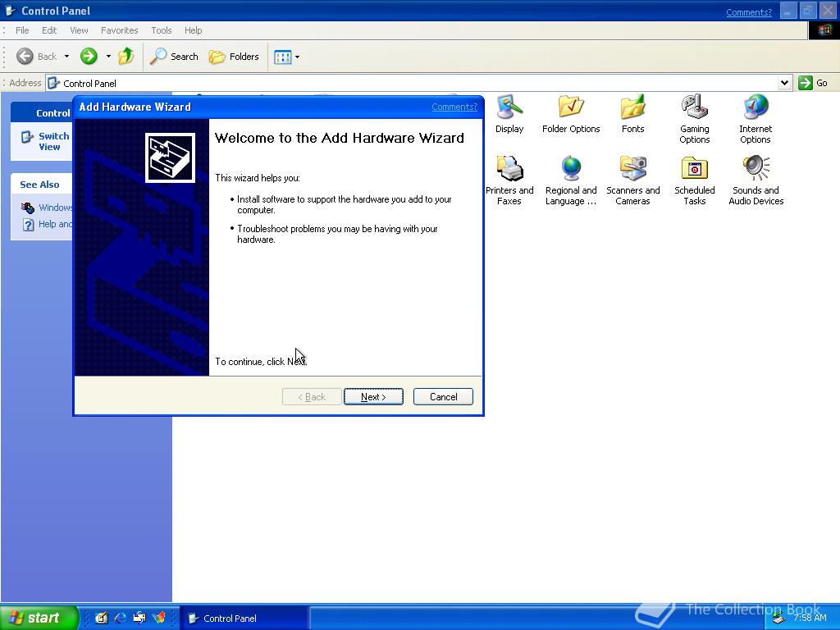
Task: Click the green Go arrow button
Action: [x=806, y=83]
